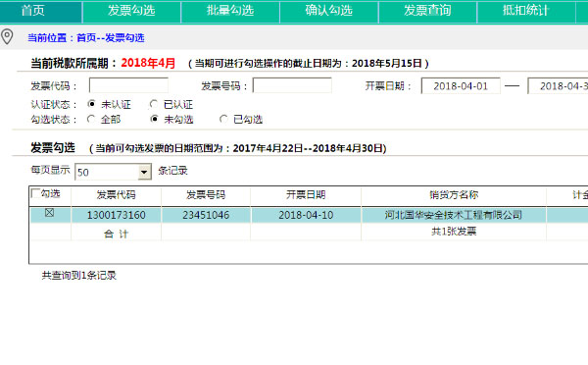Focus the 发票号码 input field
The image size is (588, 365).
[x=292, y=85]
